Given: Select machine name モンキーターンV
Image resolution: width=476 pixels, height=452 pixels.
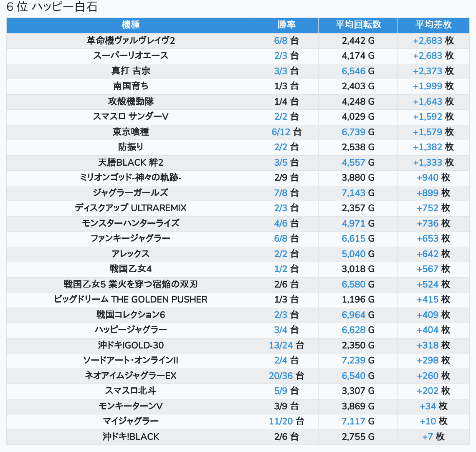Looking at the screenshot, I should pos(131,406).
